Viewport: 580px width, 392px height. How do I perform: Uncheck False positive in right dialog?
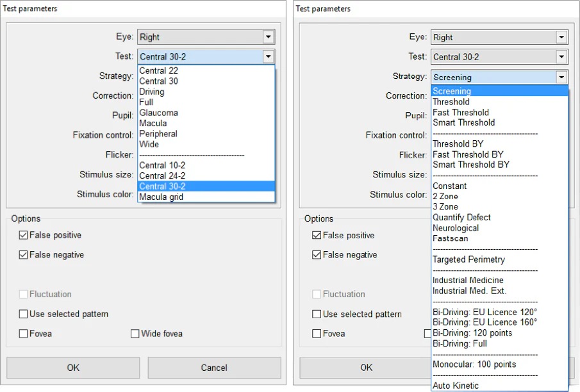317,235
